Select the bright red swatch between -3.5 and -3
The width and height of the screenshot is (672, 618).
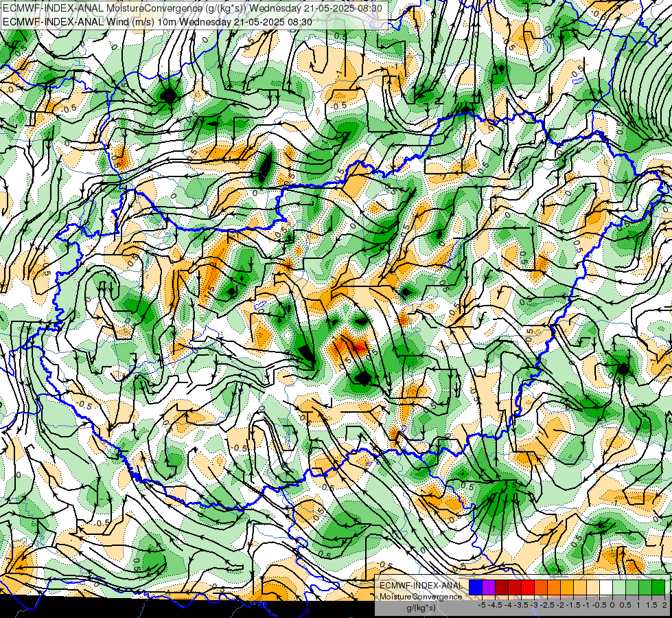528,588
